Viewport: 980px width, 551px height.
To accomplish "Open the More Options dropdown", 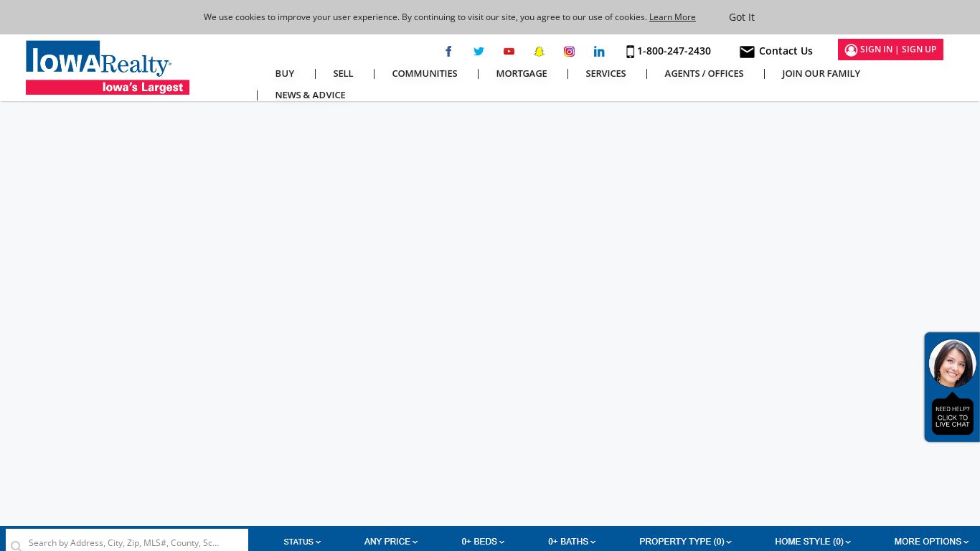I will point(931,542).
